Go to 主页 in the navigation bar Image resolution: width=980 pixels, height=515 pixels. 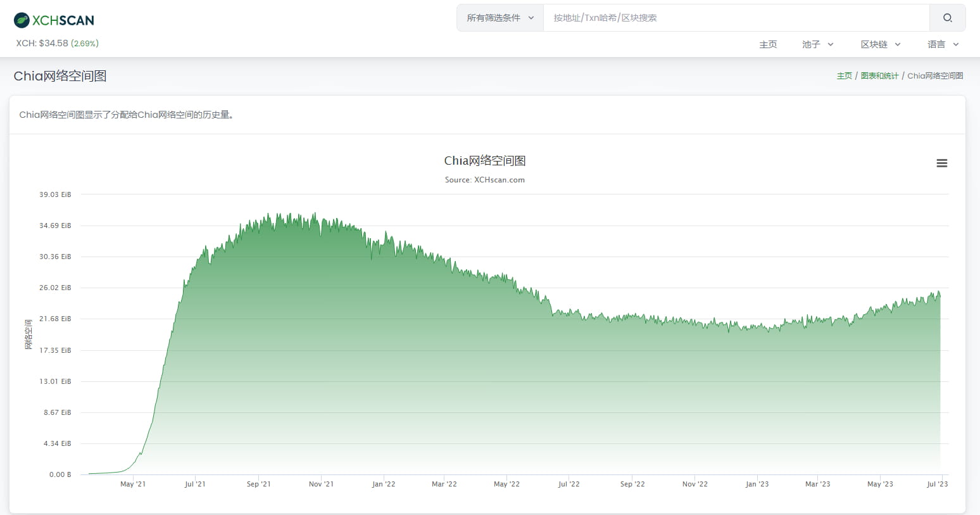[768, 44]
